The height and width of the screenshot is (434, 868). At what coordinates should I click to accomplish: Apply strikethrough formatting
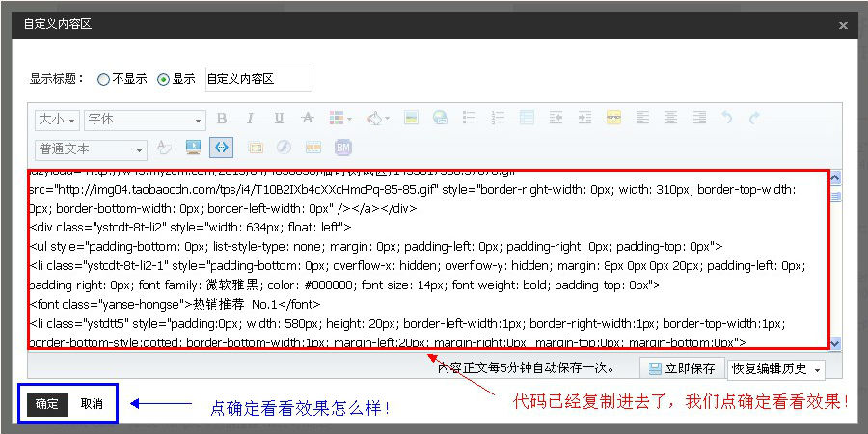[308, 119]
